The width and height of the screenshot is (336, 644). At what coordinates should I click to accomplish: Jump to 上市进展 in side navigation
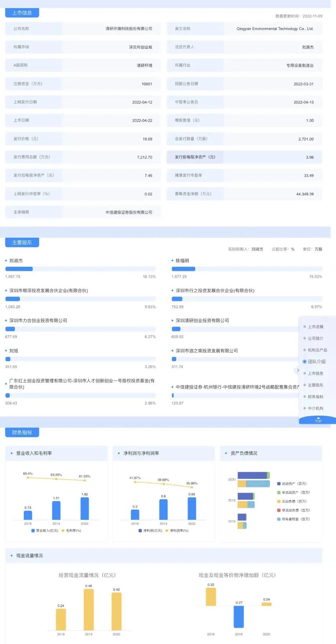[315, 327]
